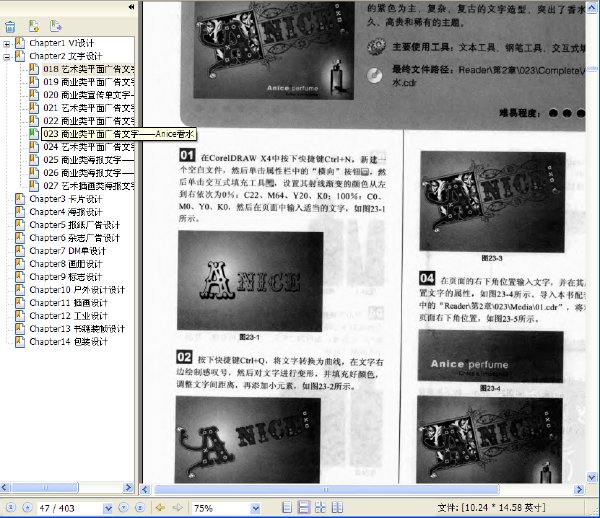Go to previous page button
600x518 pixels.
click(x=27, y=508)
